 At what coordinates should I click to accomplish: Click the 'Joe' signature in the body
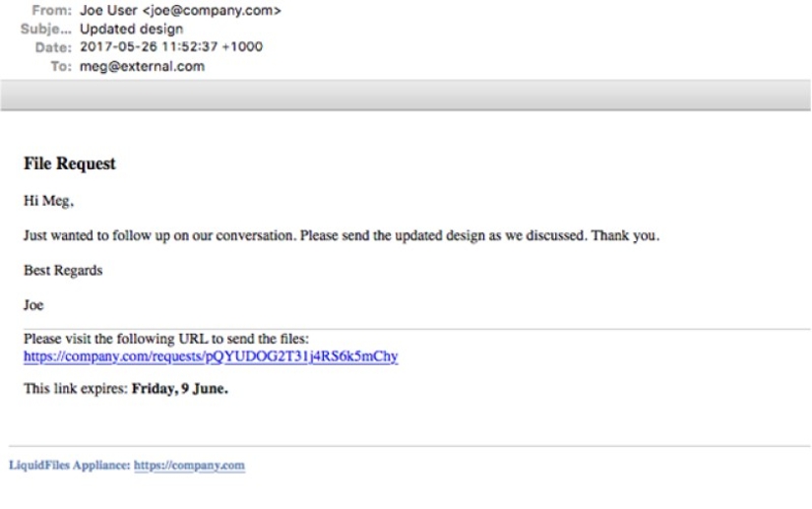[32, 305]
